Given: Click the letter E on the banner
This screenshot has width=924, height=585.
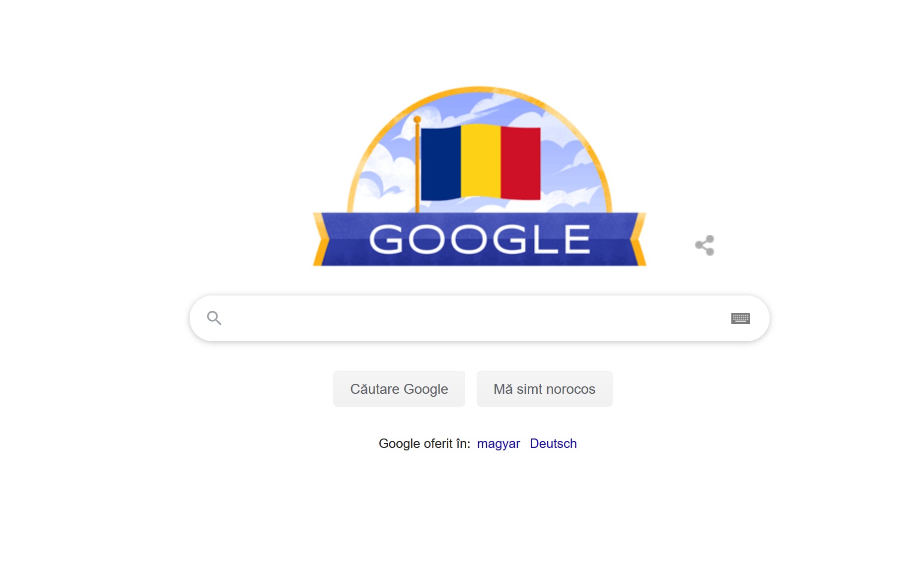Looking at the screenshot, I should (576, 239).
